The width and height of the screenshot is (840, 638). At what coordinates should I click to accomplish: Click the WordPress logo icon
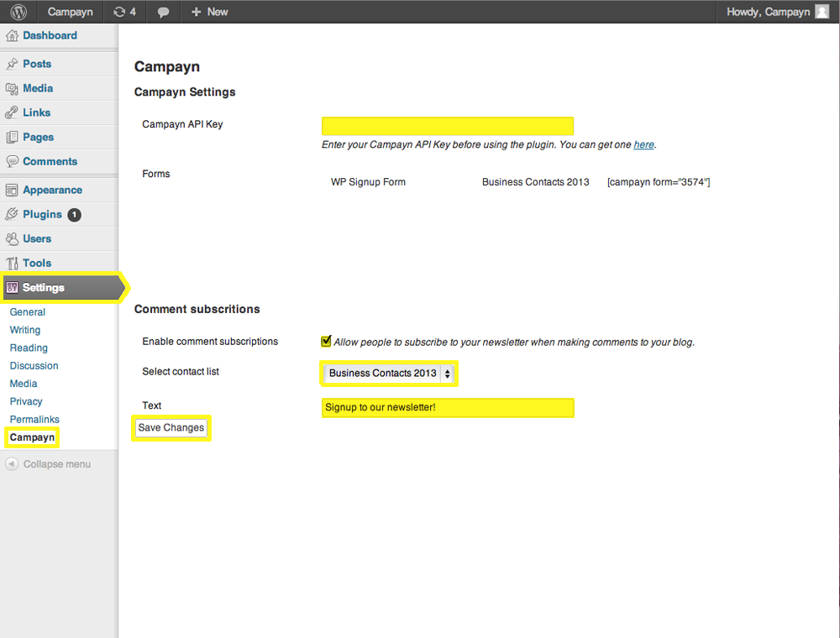click(18, 12)
